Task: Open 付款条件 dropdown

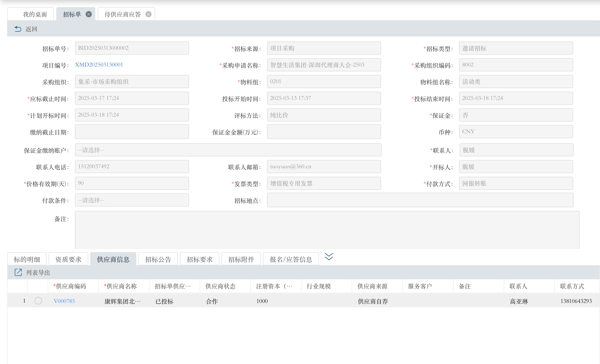Action: 132,200
